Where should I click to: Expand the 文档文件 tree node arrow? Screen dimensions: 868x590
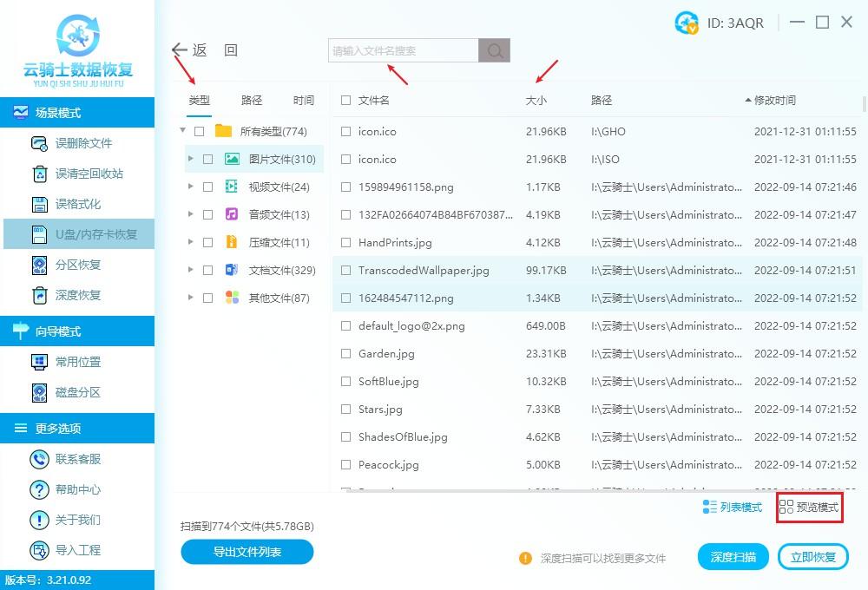tap(190, 269)
